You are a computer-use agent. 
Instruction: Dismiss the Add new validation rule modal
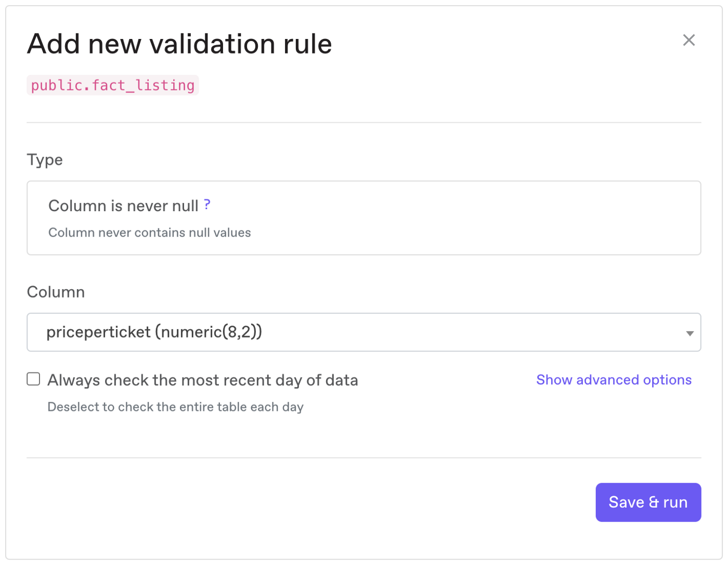[689, 40]
